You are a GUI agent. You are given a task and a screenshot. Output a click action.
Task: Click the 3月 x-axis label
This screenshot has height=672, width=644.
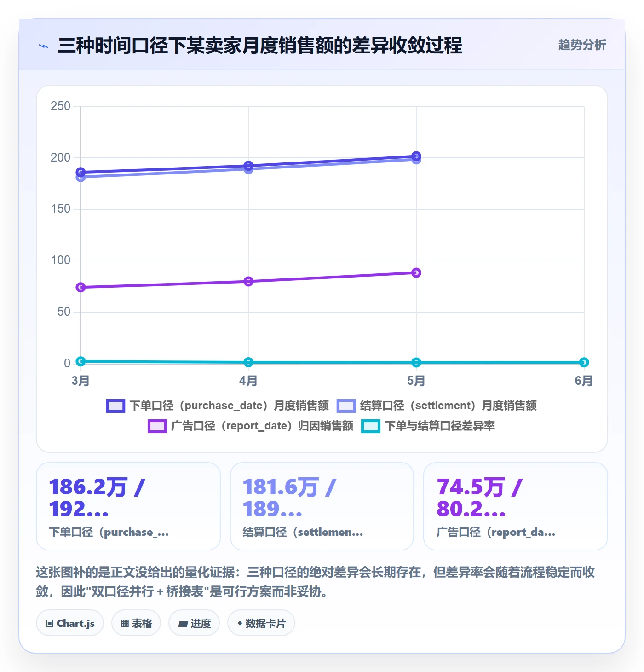click(x=80, y=381)
